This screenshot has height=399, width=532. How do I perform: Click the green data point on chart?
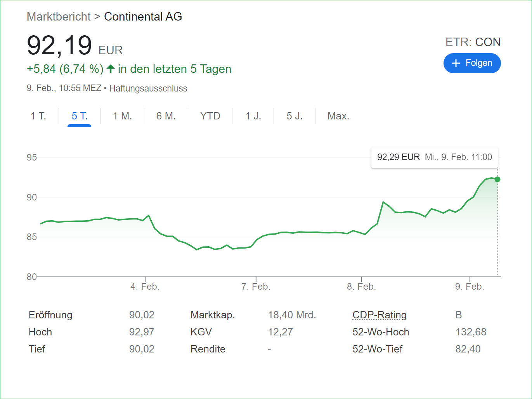(497, 180)
